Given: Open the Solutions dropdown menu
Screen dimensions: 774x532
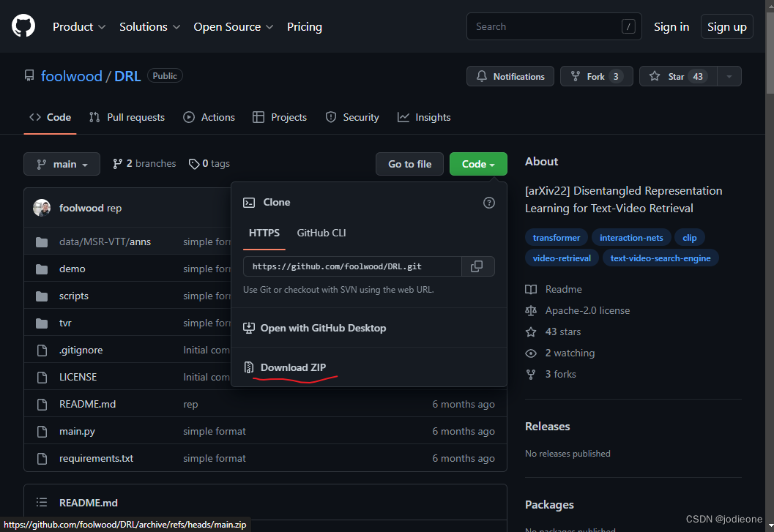Looking at the screenshot, I should click(149, 26).
